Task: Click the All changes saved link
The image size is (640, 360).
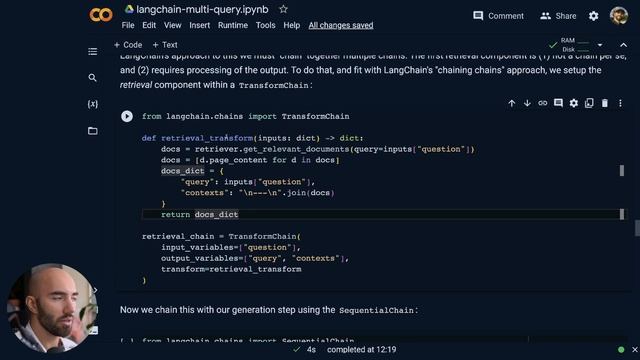Action: click(x=341, y=25)
